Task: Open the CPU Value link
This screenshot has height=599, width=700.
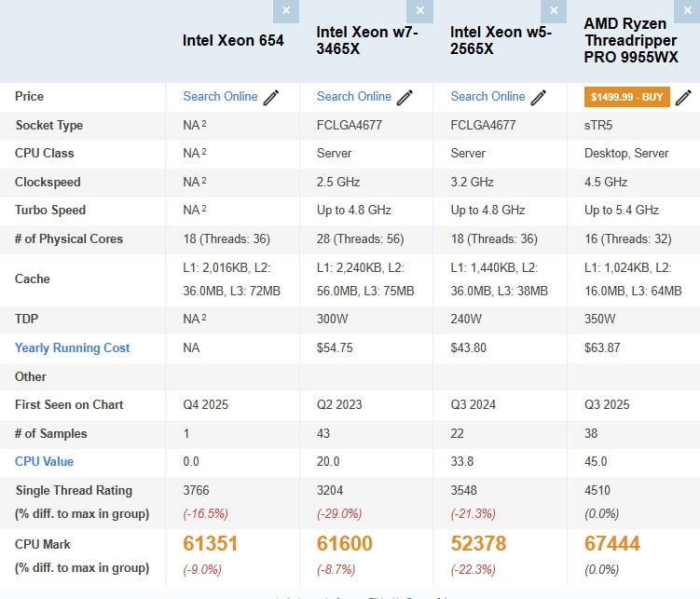Action: (44, 461)
